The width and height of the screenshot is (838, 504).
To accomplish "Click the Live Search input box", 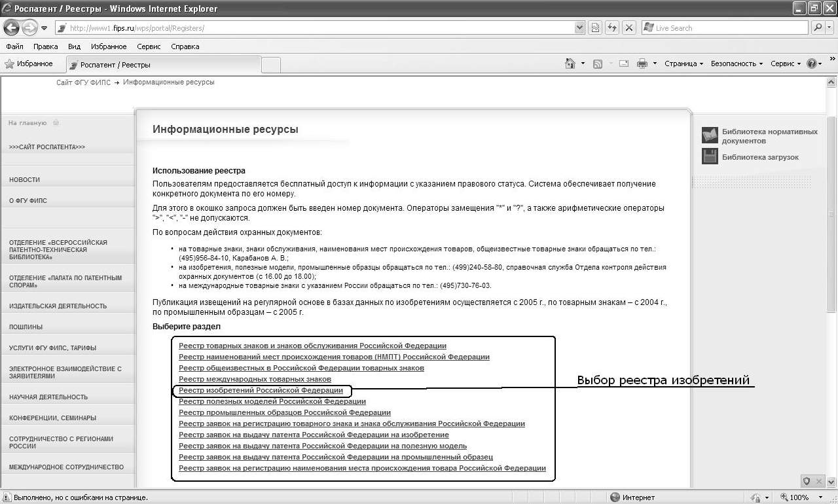I will click(x=725, y=28).
